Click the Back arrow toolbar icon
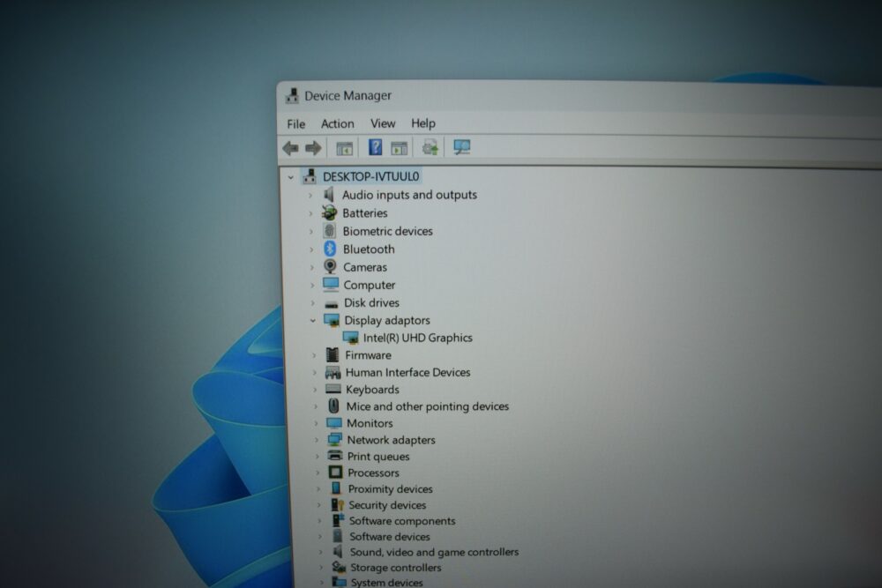882x588 pixels. click(290, 148)
